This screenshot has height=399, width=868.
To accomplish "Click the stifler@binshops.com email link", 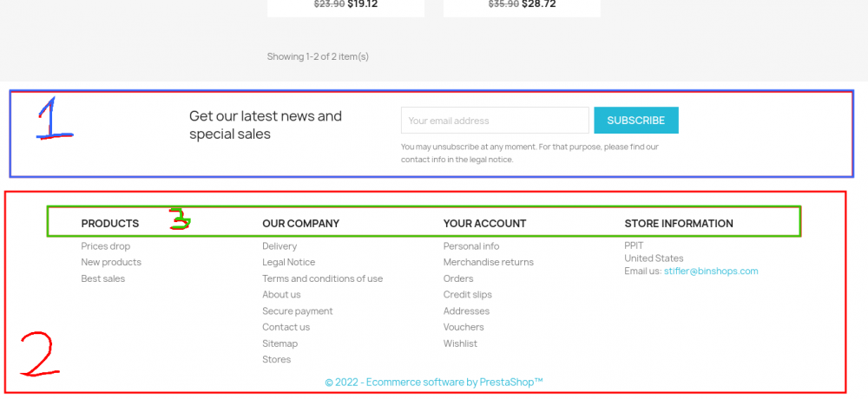I will pyautogui.click(x=711, y=271).
